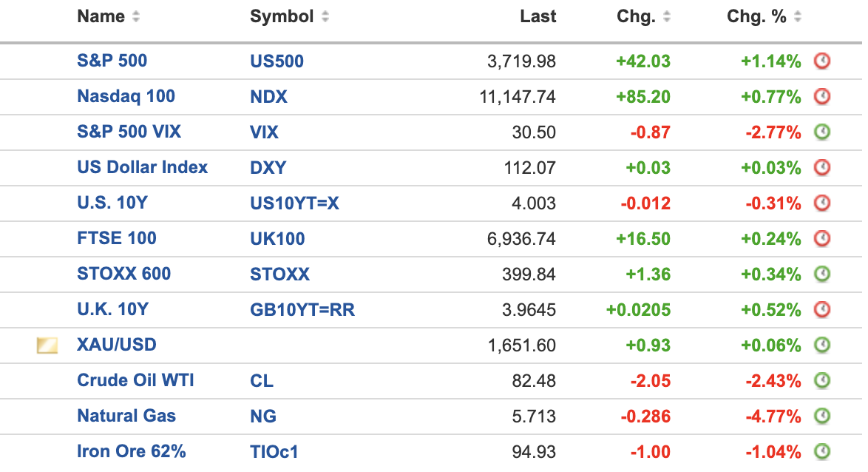Image resolution: width=868 pixels, height=472 pixels.
Task: Click the Last column header
Action: tap(538, 17)
